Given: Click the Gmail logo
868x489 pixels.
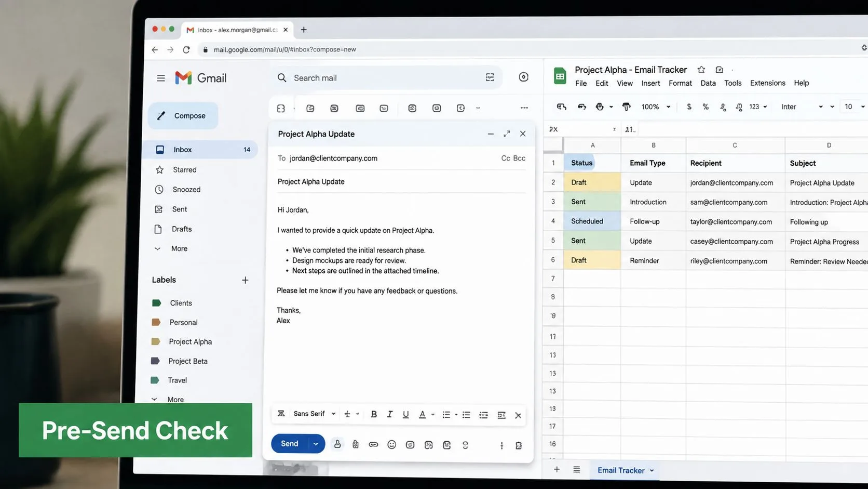Looking at the screenshot, I should click(x=200, y=78).
